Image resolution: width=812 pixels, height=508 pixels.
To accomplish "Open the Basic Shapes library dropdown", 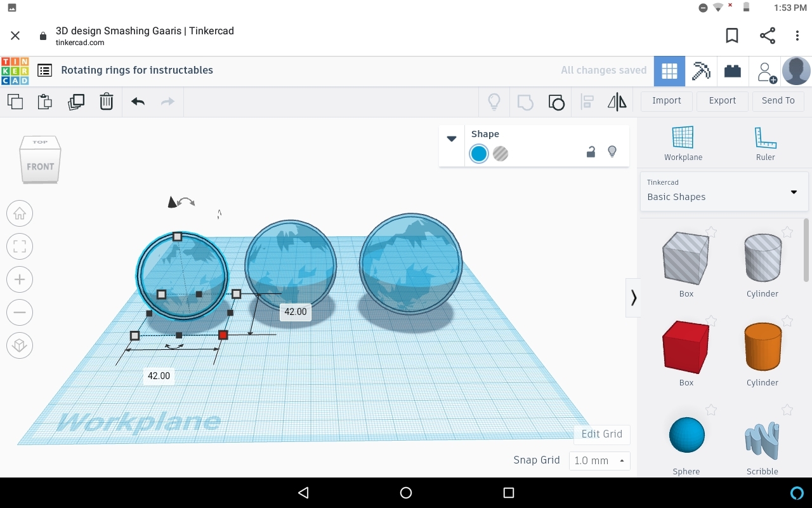I will [724, 191].
